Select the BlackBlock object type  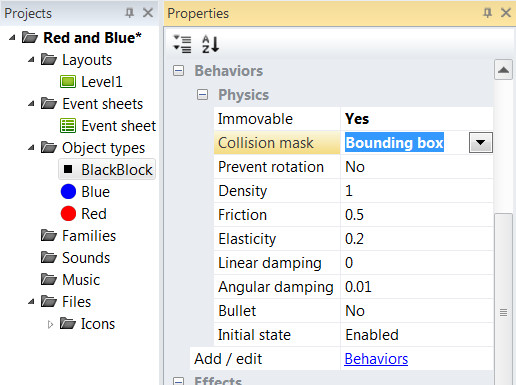tap(117, 170)
